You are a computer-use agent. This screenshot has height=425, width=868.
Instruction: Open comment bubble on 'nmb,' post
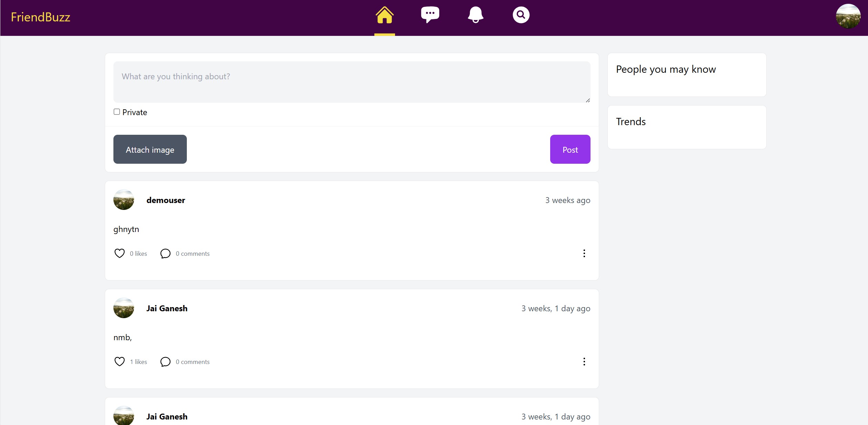click(165, 362)
